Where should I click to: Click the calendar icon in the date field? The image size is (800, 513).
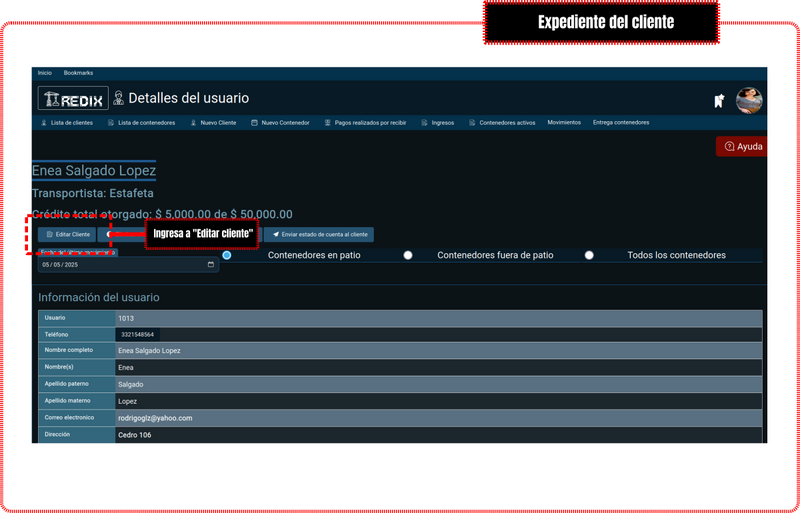(x=211, y=265)
